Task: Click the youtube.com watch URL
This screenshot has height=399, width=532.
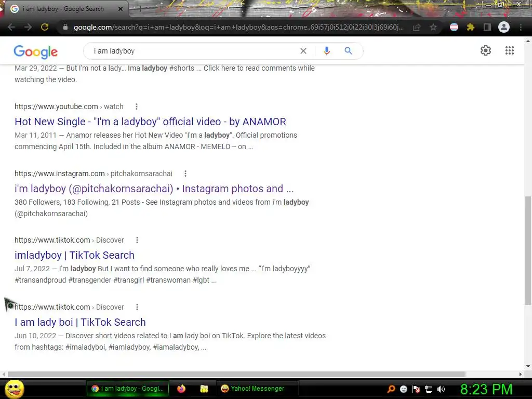Action: click(69, 107)
